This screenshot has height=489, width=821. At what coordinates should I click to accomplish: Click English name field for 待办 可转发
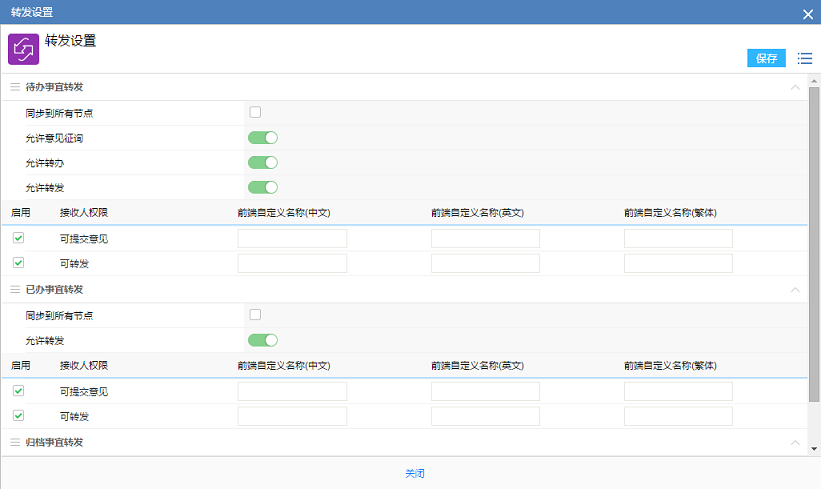coord(485,263)
